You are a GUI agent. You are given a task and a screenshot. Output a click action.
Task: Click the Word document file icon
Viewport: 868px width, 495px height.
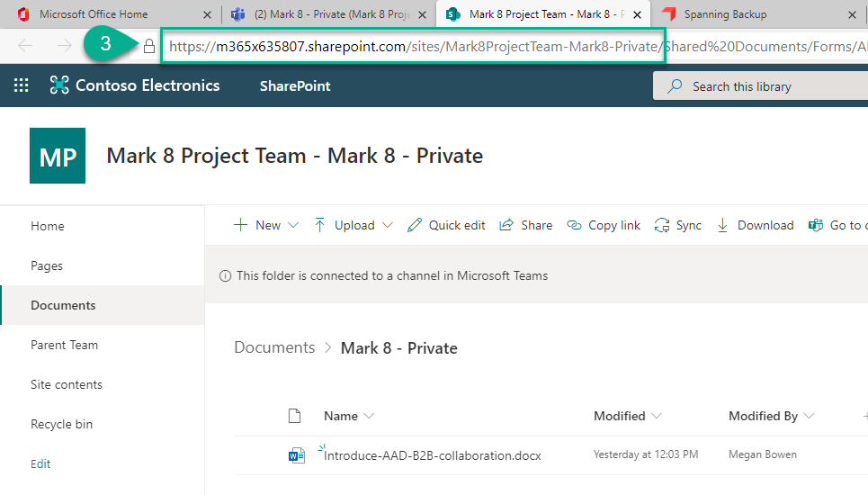[x=297, y=455]
